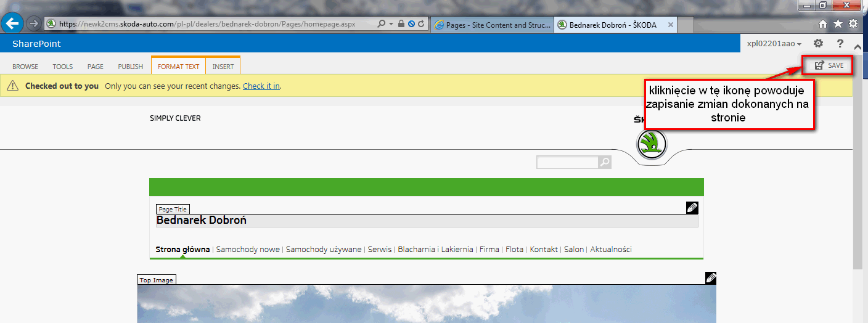This screenshot has width=868, height=323.
Task: Open Samochody nowe navigation item
Action: tap(248, 250)
